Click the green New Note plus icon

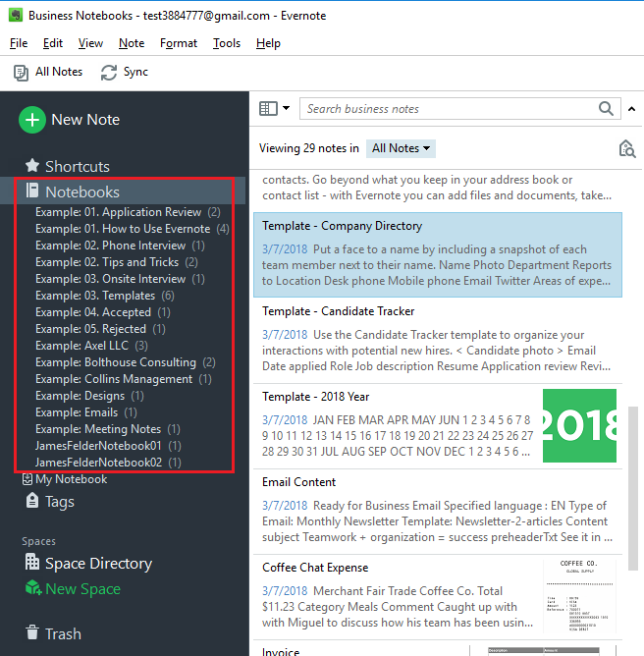point(32,120)
